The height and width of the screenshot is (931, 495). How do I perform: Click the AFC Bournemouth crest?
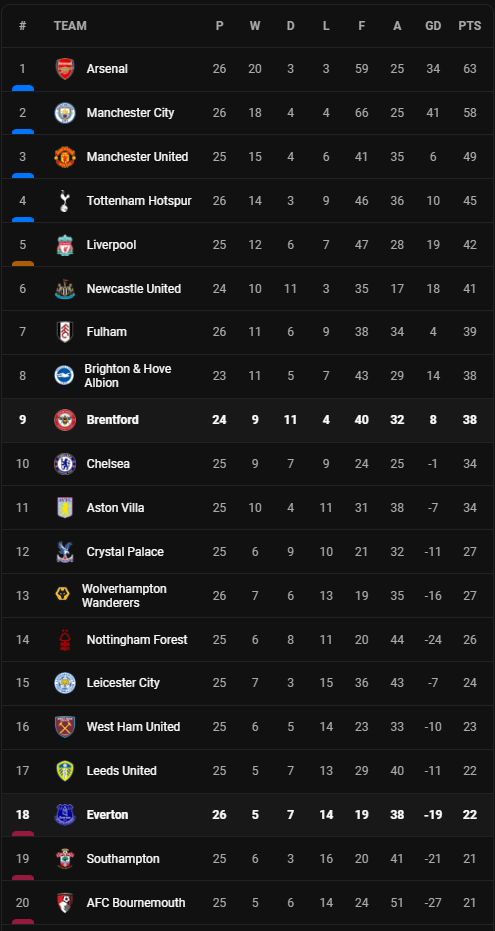tap(65, 902)
